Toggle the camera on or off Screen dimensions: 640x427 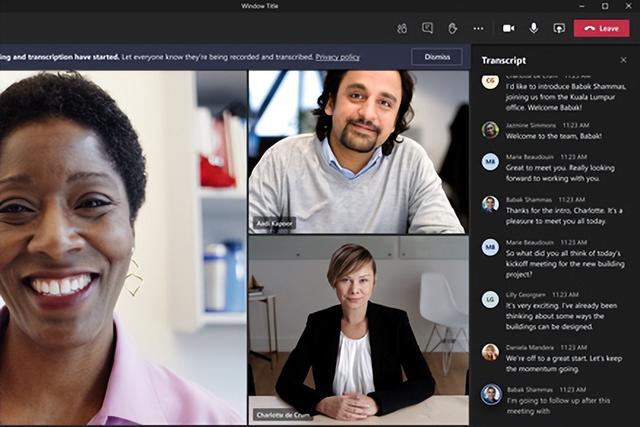tap(508, 28)
